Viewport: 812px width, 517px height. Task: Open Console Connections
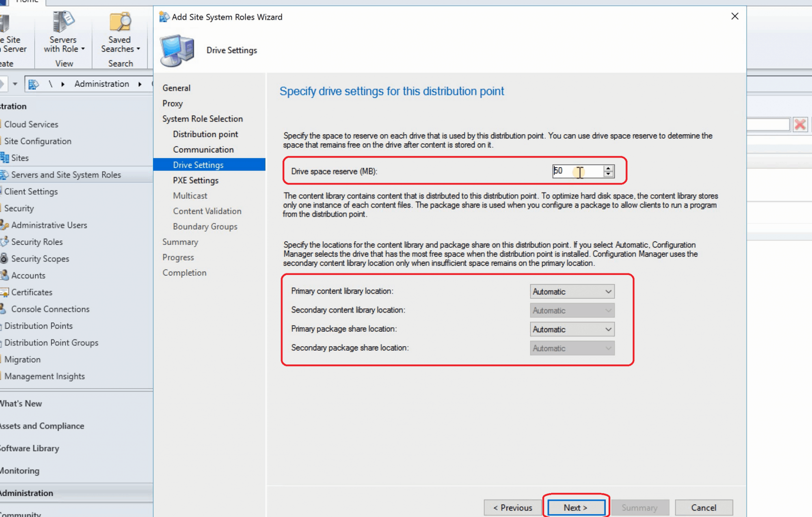[50, 309]
